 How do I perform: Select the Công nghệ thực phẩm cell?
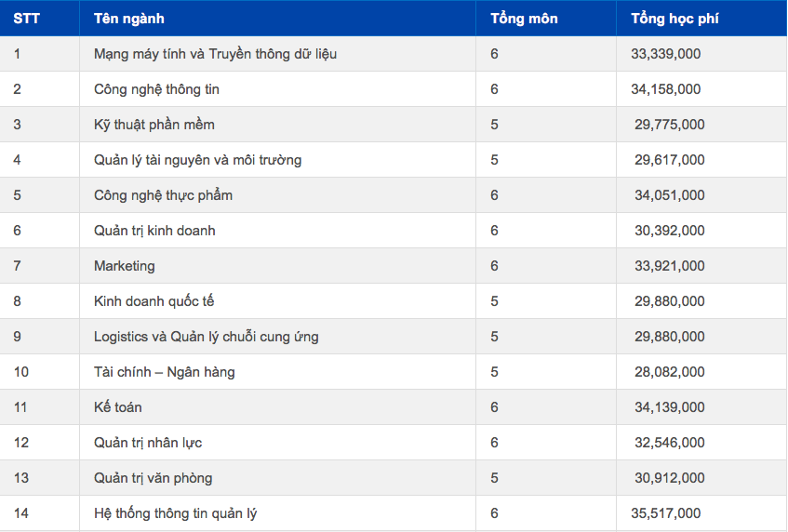tap(163, 195)
